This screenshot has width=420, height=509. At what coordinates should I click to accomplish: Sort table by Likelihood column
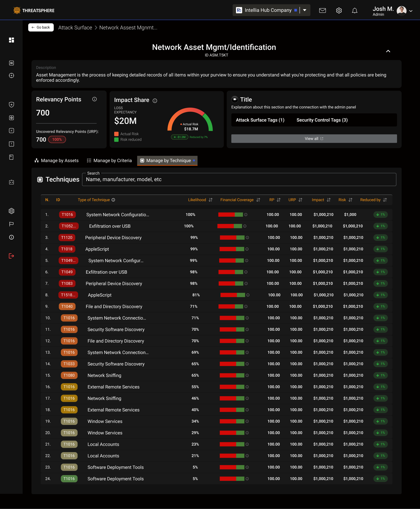pyautogui.click(x=210, y=200)
